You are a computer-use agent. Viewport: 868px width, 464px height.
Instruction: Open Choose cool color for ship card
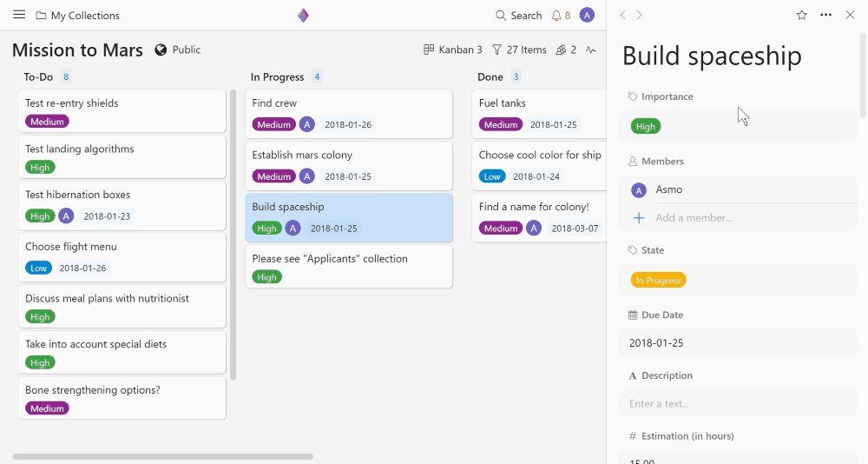[x=540, y=166]
